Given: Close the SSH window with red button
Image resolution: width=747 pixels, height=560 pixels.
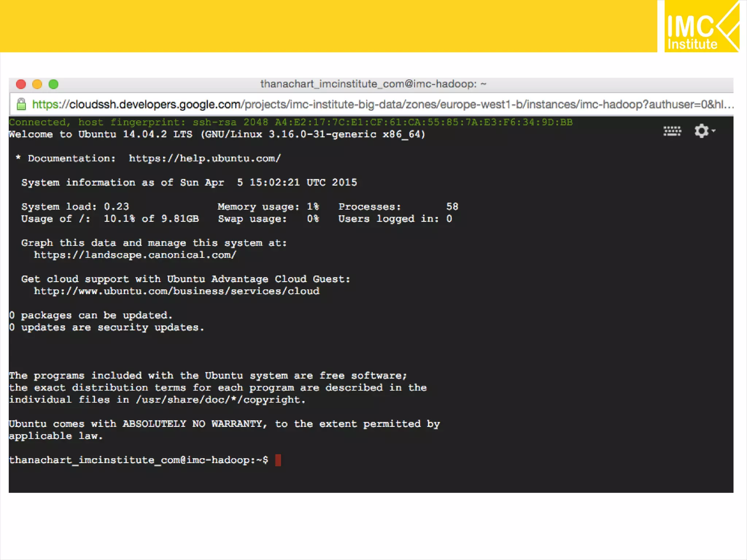Looking at the screenshot, I should [x=21, y=84].
